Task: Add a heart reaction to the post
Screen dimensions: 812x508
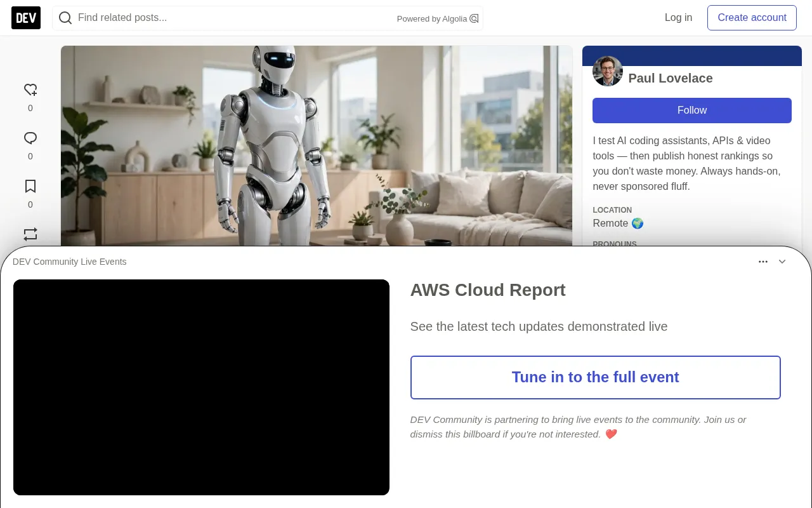Action: 30,90
